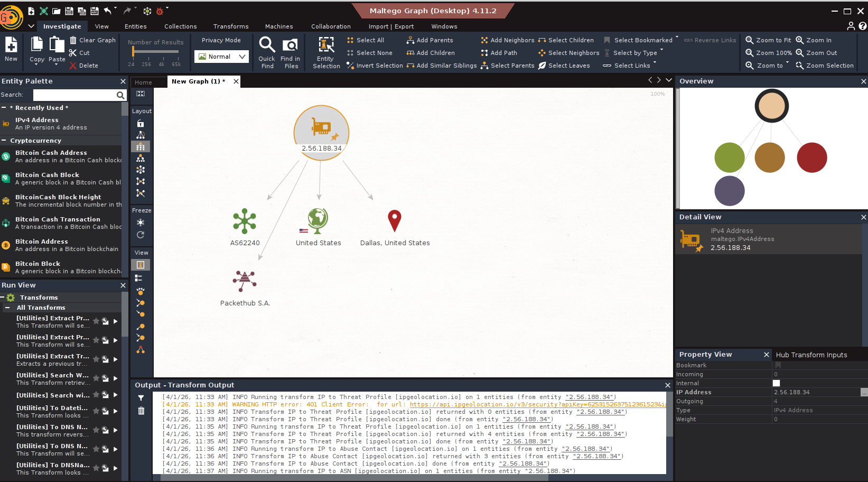Click the refresh layout icon under Freeze
This screenshot has height=482, width=868.
[141, 235]
